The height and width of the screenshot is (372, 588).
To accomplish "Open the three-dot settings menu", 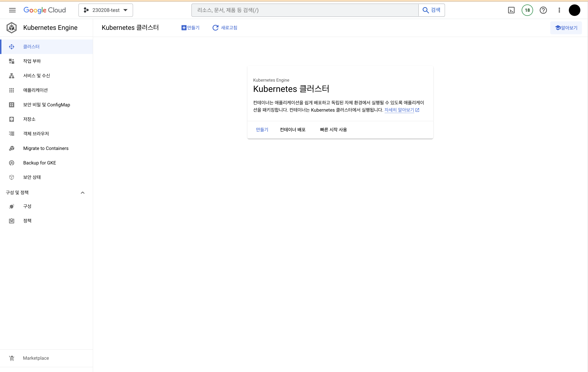I will point(559,10).
